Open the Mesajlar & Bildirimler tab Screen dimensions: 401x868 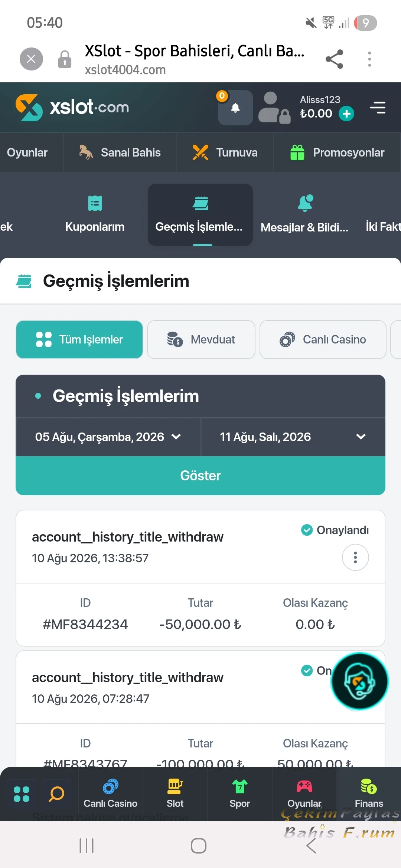tap(305, 214)
